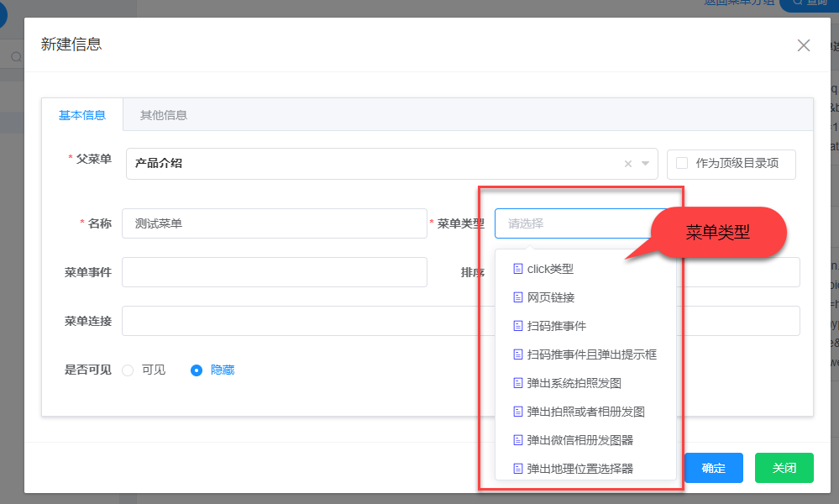
Task: Click the 确定 button
Action: point(713,468)
